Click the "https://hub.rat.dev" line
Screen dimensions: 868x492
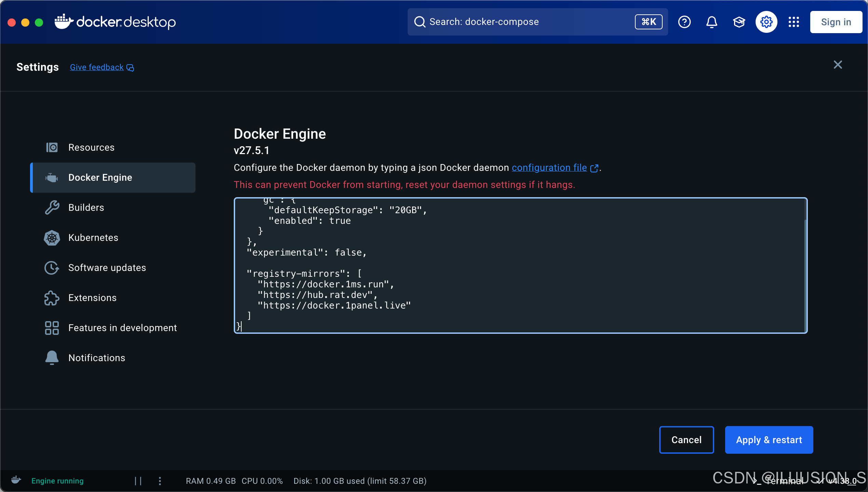(317, 295)
